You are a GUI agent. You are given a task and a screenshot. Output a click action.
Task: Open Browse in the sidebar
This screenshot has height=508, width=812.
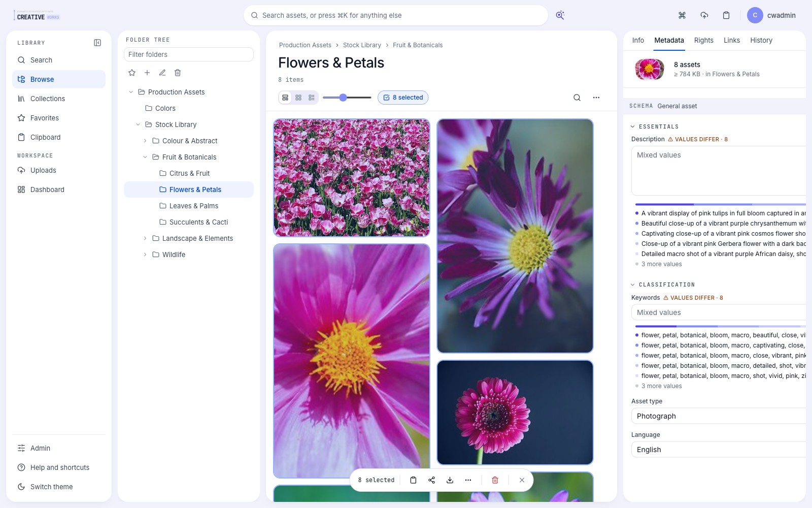59,79
